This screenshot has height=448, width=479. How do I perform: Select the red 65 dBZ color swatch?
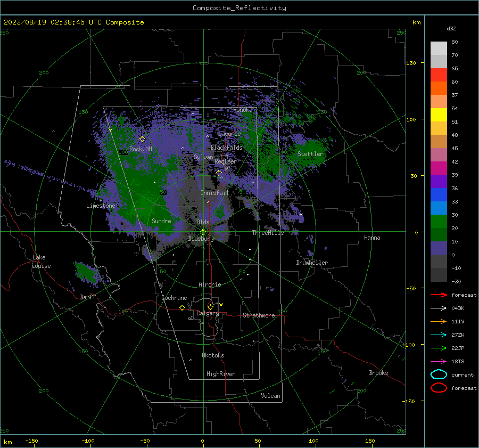pyautogui.click(x=439, y=75)
